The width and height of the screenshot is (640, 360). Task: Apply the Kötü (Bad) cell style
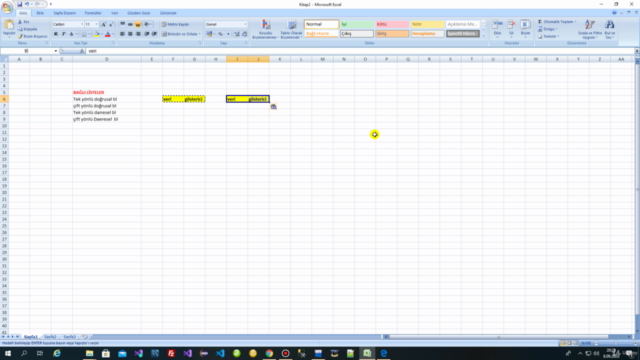click(392, 24)
